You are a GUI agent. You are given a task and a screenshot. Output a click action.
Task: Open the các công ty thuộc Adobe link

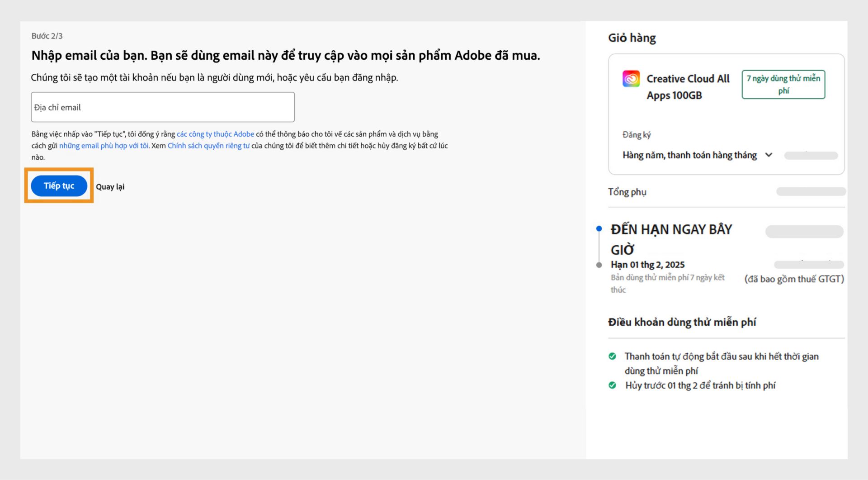215,134
